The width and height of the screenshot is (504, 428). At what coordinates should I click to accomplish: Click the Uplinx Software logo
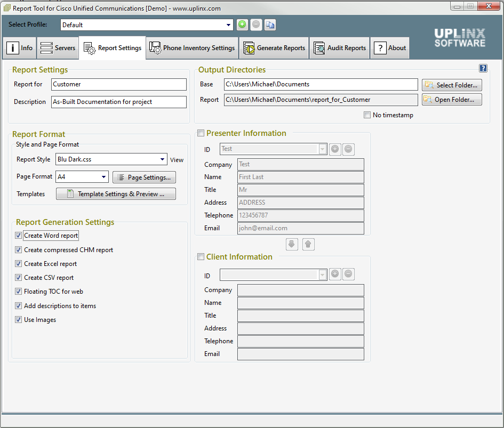(x=460, y=38)
